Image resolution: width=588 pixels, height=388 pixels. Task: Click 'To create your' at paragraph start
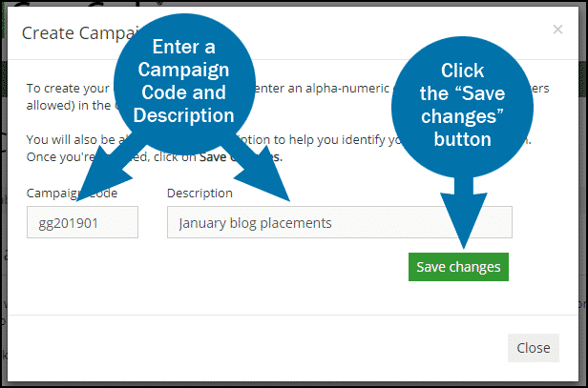coord(68,89)
